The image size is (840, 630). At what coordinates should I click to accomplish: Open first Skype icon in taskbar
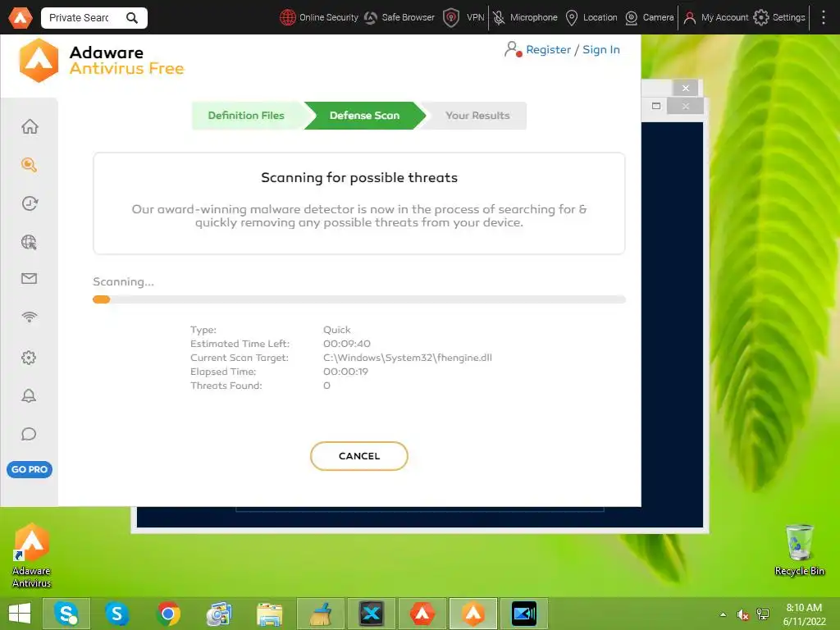tap(66, 614)
